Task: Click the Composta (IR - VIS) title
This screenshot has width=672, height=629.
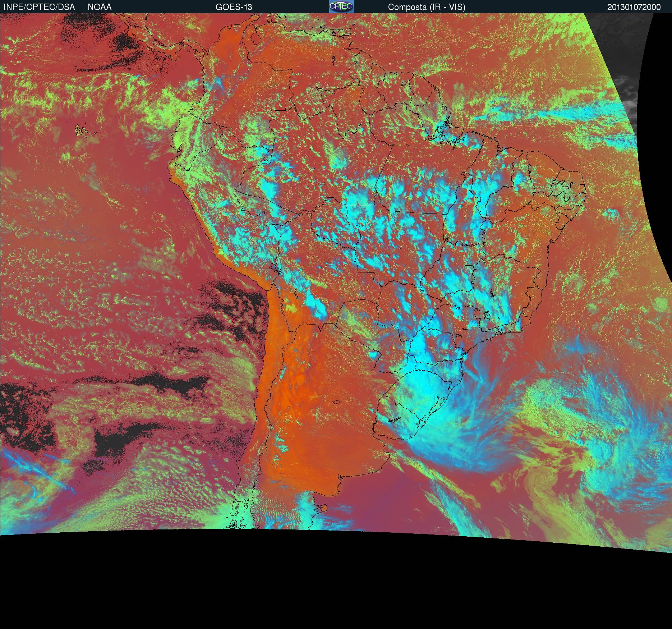Action: (x=427, y=7)
